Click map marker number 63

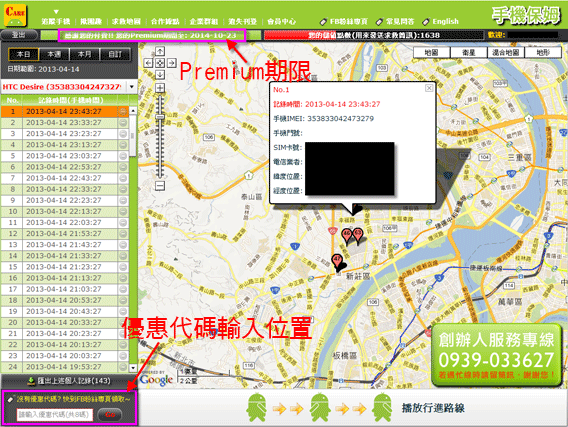(x=358, y=234)
